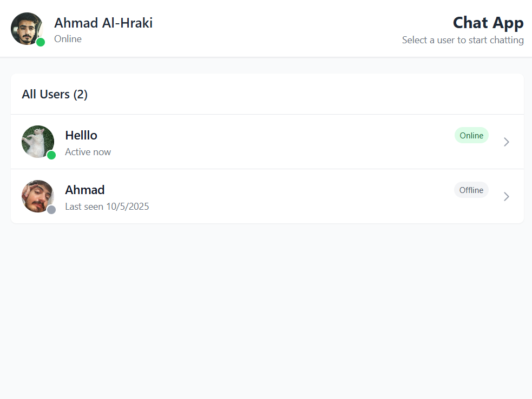Open Ahmad's profile picture in user list
Viewport: 532px width, 399px height.
(37, 195)
